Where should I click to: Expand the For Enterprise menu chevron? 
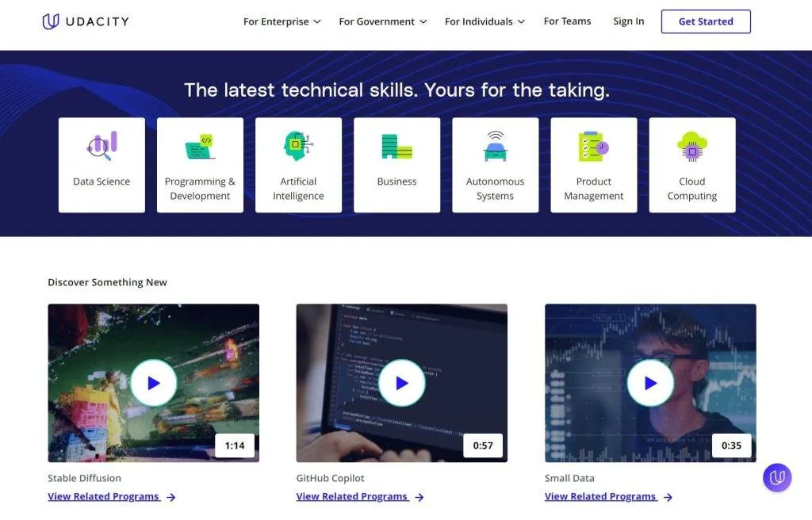pyautogui.click(x=317, y=21)
